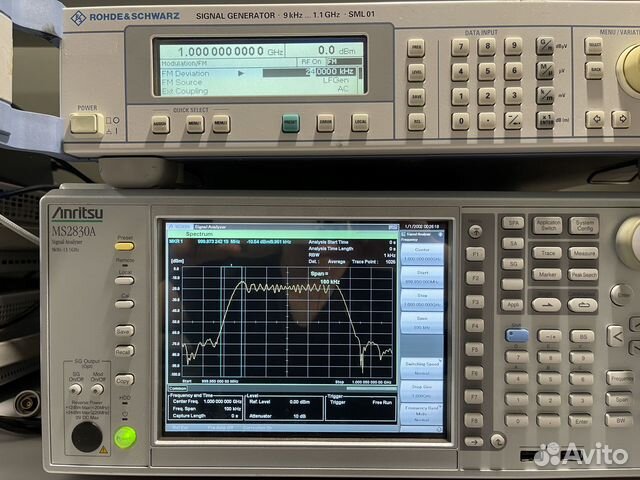Open the Appli key on the Anritsu
This screenshot has height=480, width=640.
coord(512,304)
